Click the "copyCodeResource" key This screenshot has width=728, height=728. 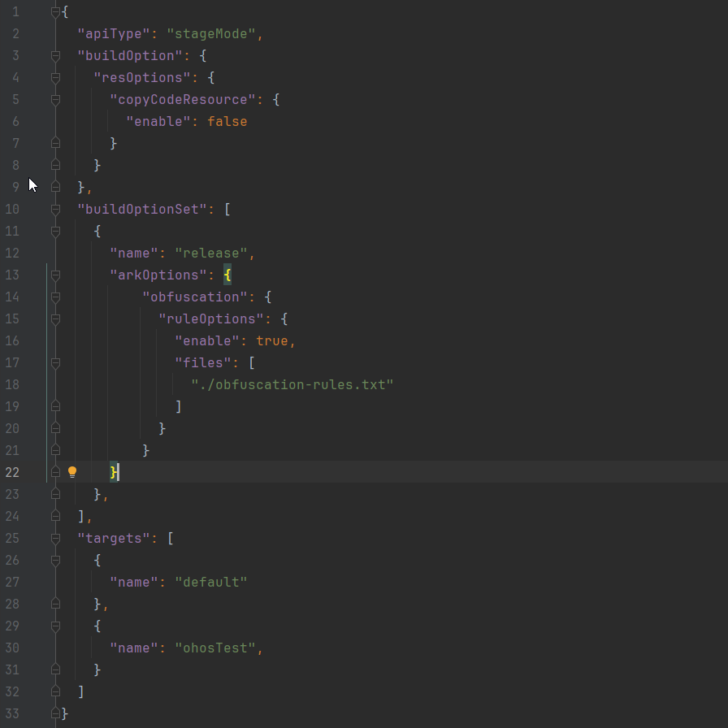tap(183, 99)
